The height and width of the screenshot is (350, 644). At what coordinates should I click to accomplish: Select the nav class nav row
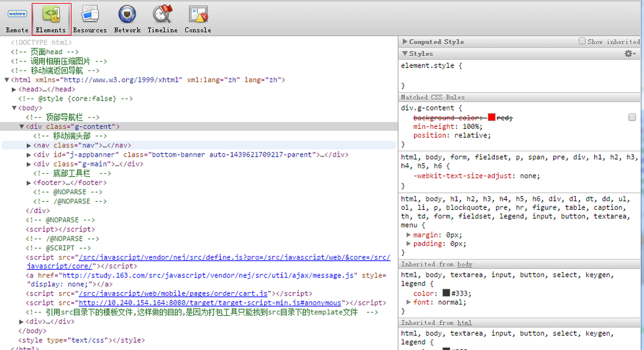(x=198, y=145)
